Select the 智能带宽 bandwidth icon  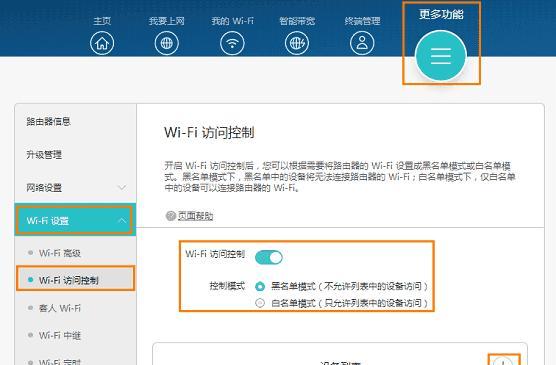[297, 43]
